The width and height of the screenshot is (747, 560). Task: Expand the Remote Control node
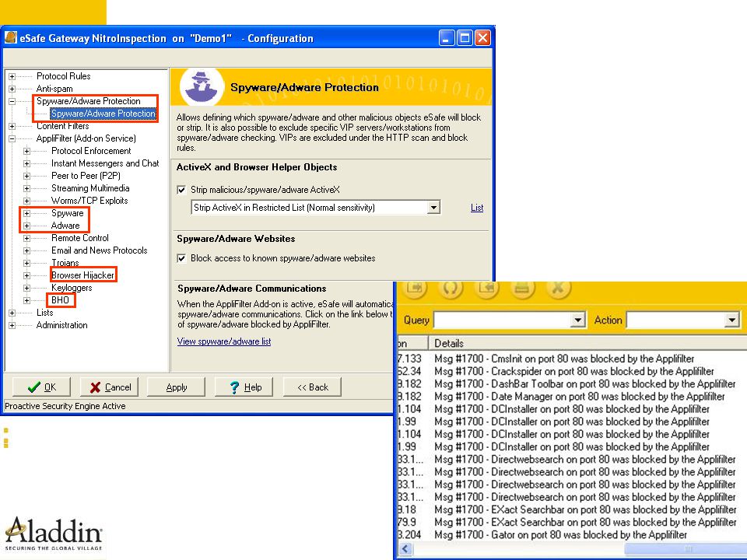pos(26,238)
